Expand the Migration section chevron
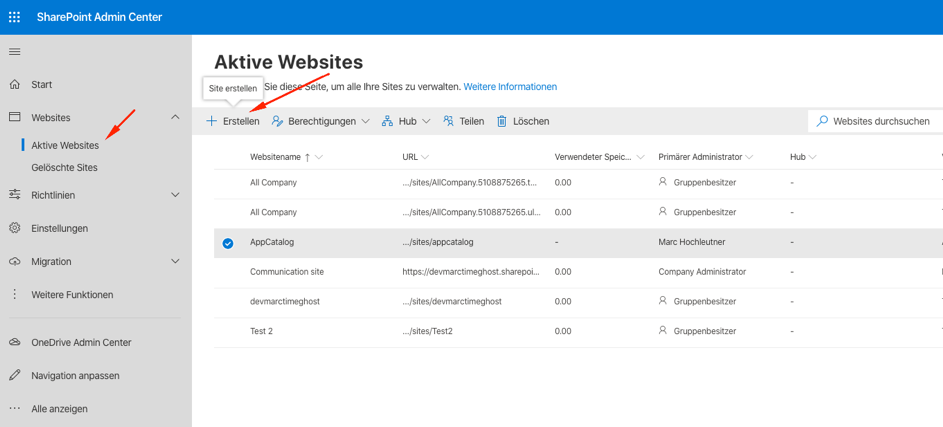Viewport: 943px width, 427px height. pos(176,261)
